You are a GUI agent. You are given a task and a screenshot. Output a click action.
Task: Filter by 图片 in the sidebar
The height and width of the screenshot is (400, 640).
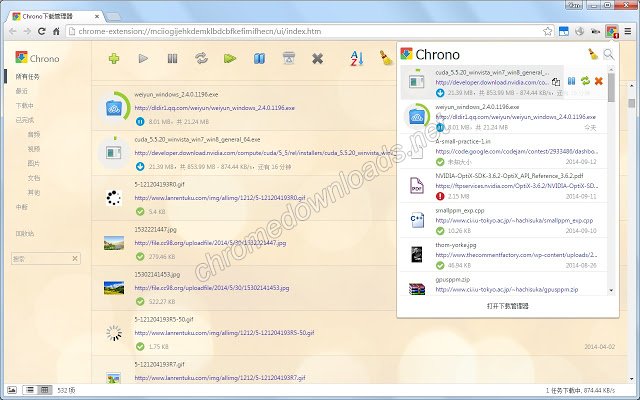coord(33,163)
